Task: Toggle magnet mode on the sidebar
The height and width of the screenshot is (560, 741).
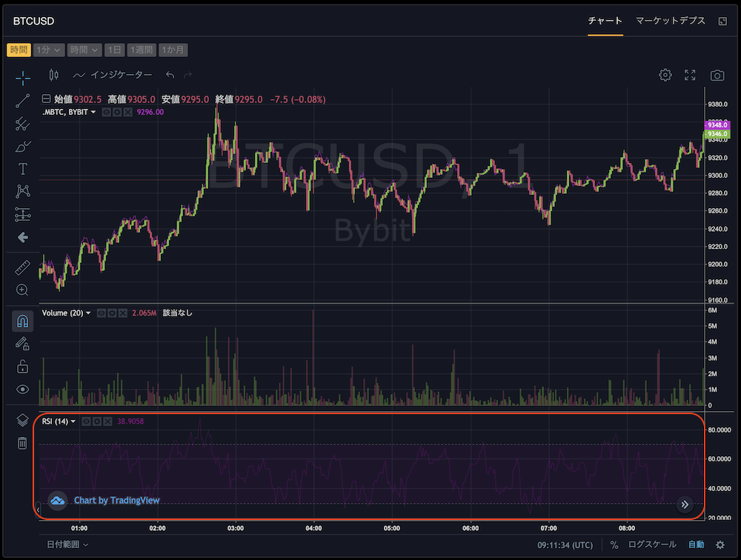Action: (22, 321)
